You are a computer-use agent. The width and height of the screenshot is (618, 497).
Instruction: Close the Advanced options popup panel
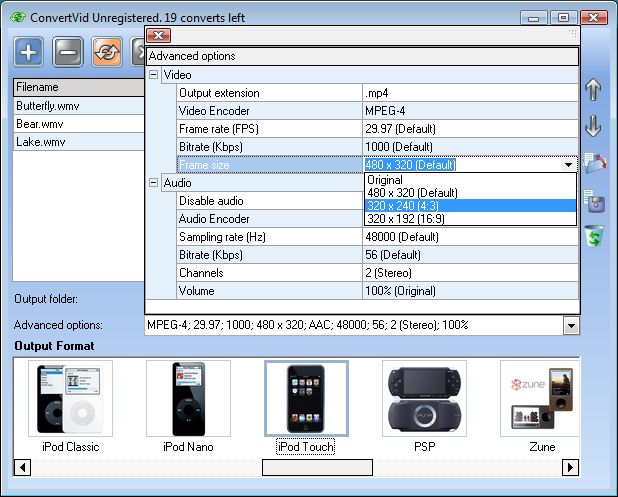pyautogui.click(x=158, y=36)
